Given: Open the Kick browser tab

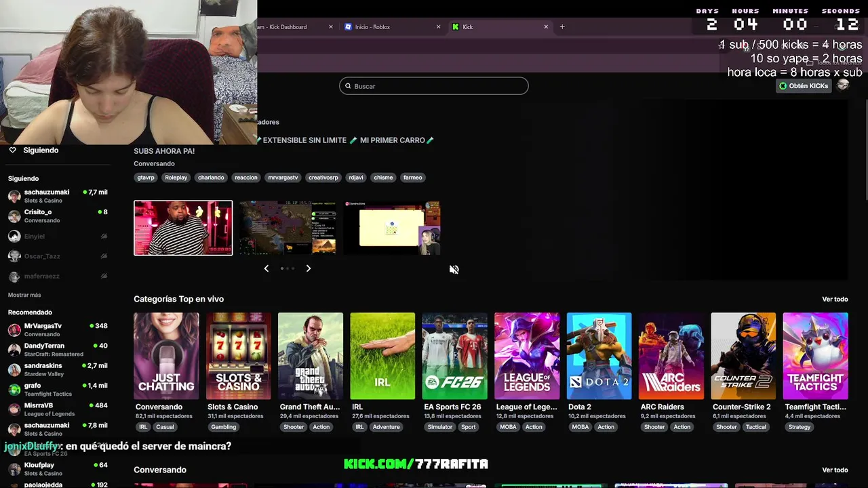Looking at the screenshot, I should [500, 27].
